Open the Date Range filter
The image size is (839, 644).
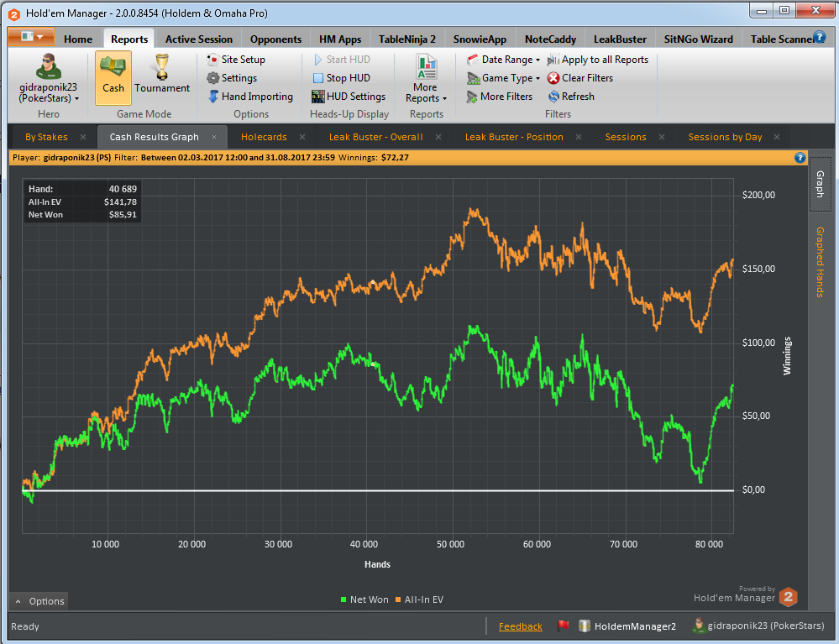tap(503, 60)
